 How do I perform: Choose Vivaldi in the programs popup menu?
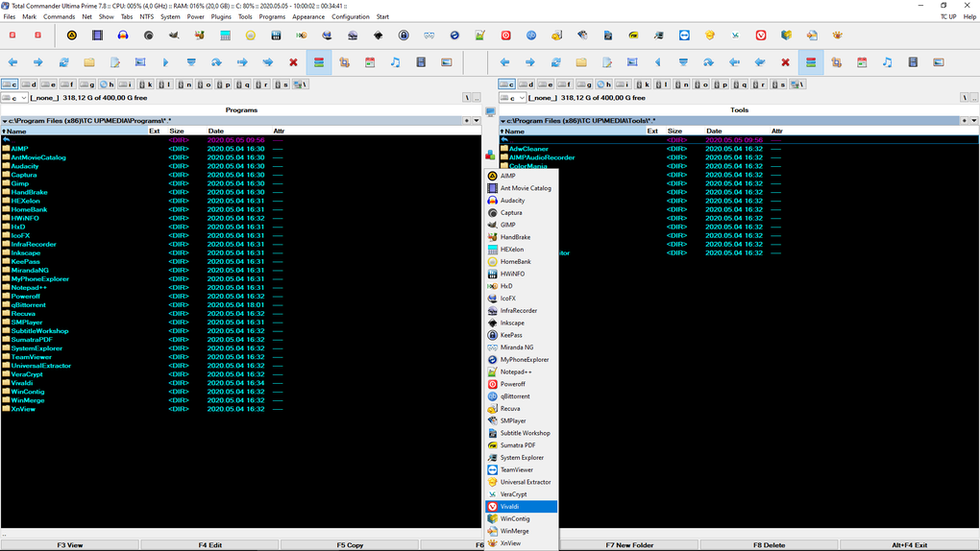tap(522, 507)
